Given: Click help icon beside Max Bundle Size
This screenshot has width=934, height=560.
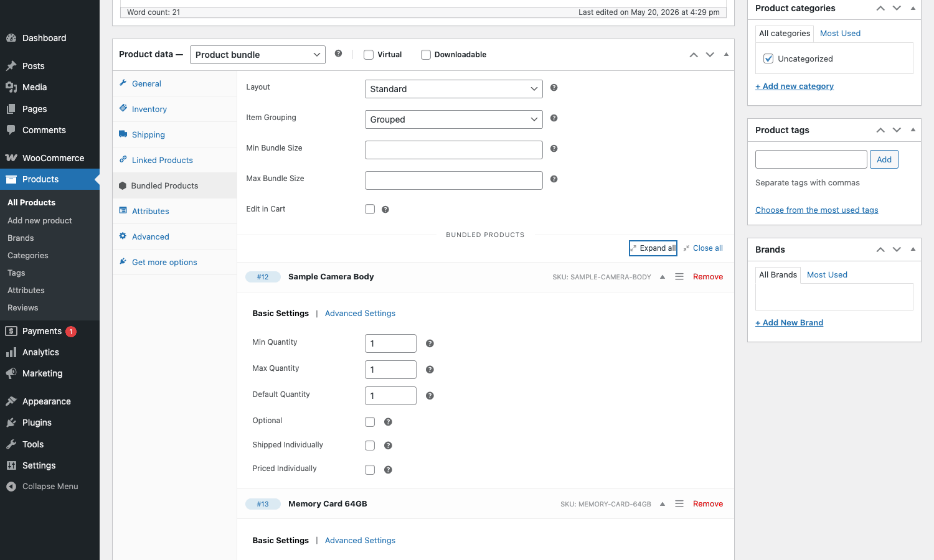Looking at the screenshot, I should click(x=554, y=179).
